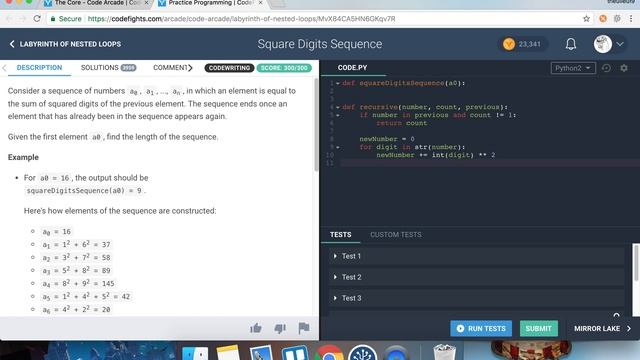Open the user avatar menu
Image resolution: width=640 pixels, height=360 pixels.
602,44
